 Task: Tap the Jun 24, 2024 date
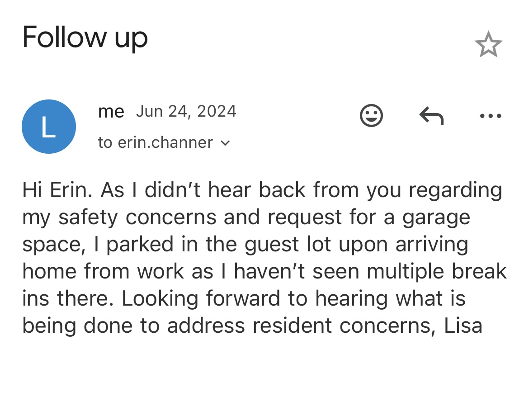pos(186,111)
